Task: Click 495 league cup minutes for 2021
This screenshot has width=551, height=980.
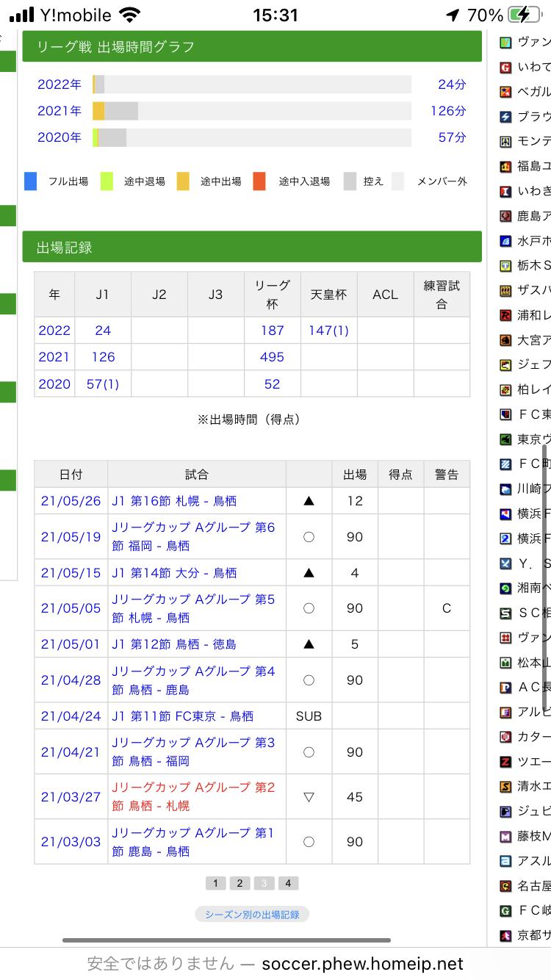Action: pyautogui.click(x=272, y=357)
